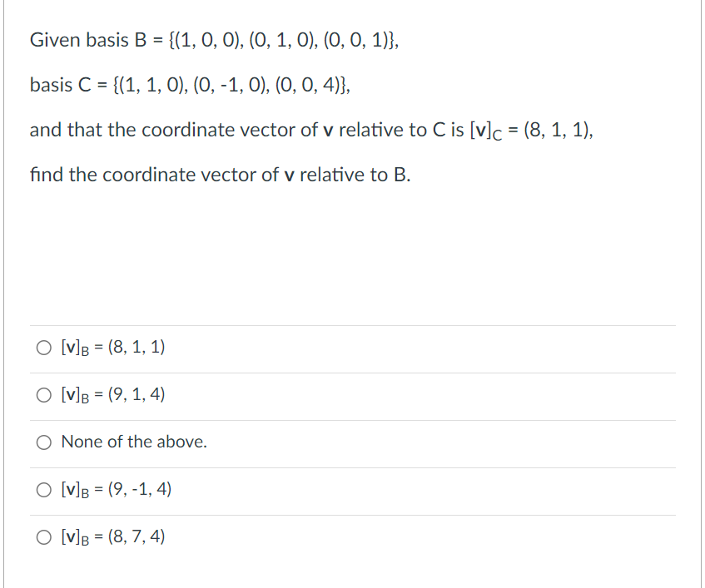Click the radio circle beside (9, 1, 4)
The height and width of the screenshot is (588, 705).
tap(42, 394)
